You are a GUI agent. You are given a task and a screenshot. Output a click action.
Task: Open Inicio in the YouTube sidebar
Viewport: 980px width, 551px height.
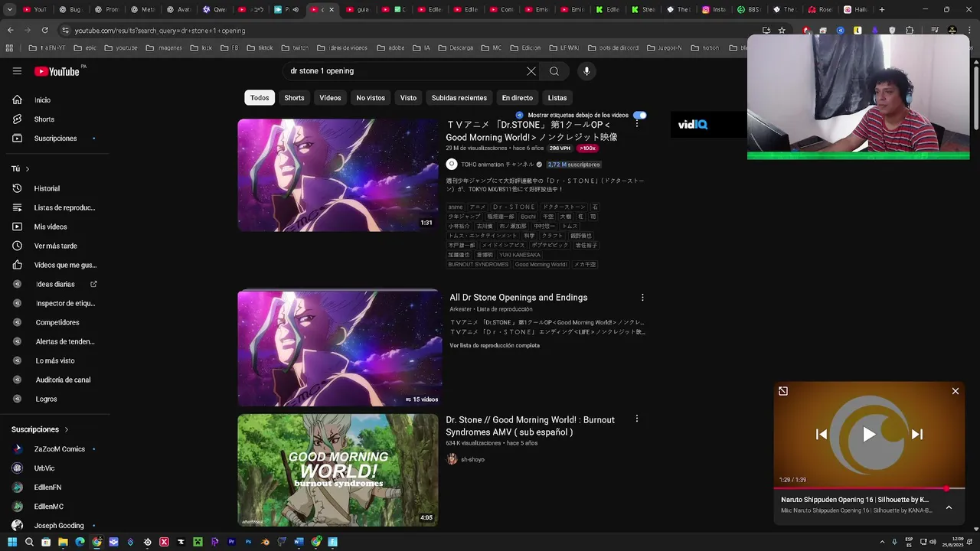pyautogui.click(x=54, y=100)
